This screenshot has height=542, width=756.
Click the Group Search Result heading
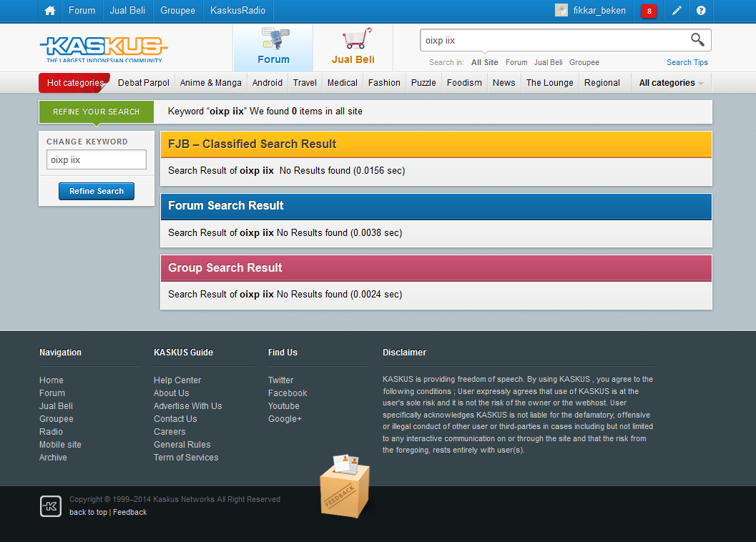click(225, 267)
